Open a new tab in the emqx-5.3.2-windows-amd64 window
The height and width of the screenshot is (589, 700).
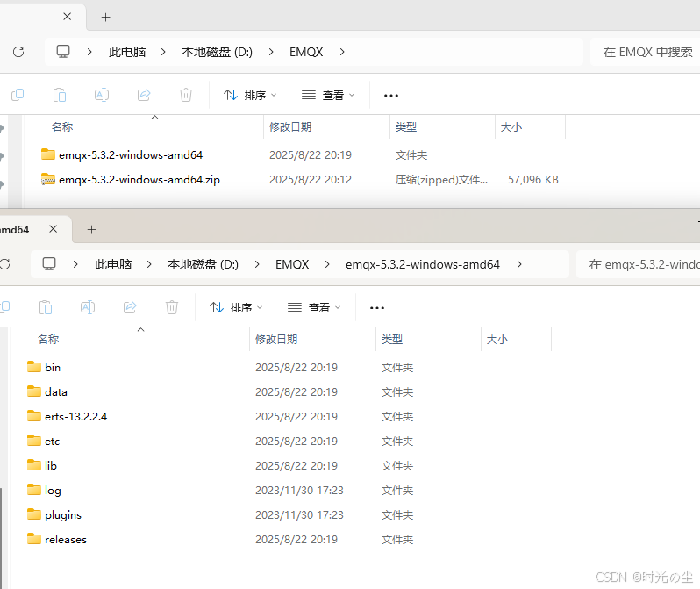click(91, 229)
